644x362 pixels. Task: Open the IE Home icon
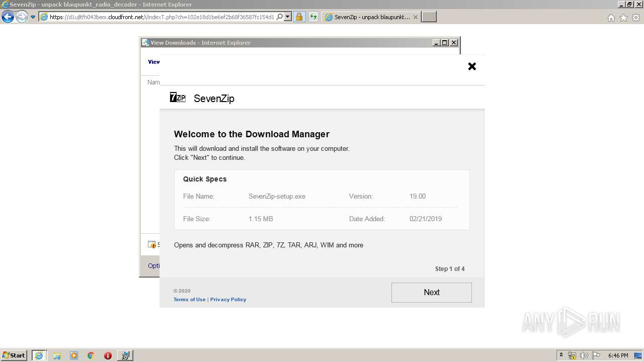pos(611,18)
